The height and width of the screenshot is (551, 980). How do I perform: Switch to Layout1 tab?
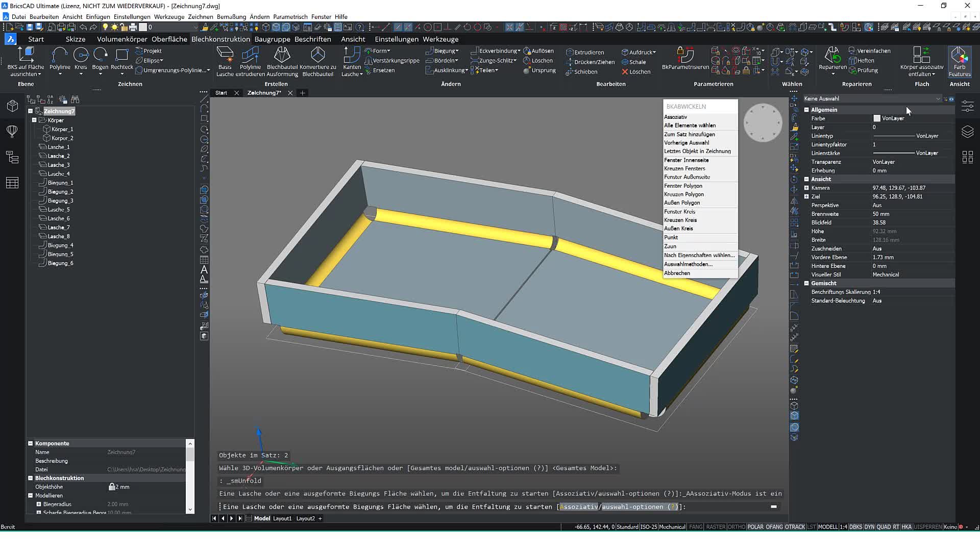coord(282,519)
